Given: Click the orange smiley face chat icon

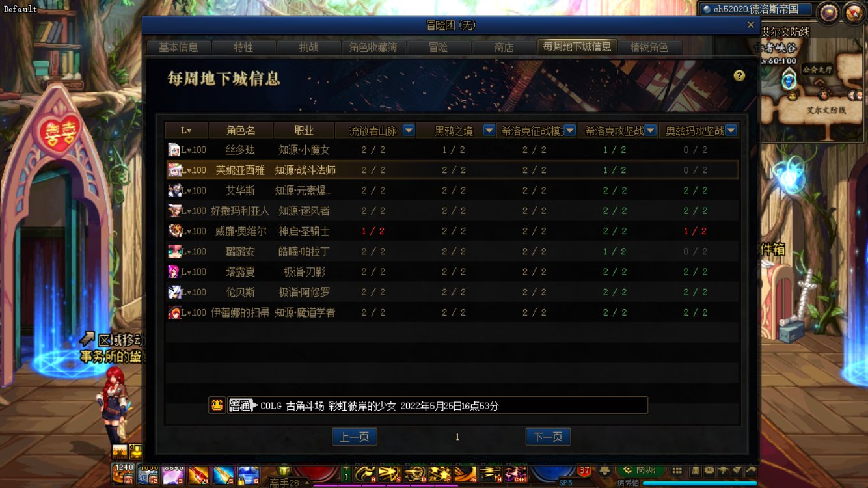Looking at the screenshot, I should click(217, 405).
